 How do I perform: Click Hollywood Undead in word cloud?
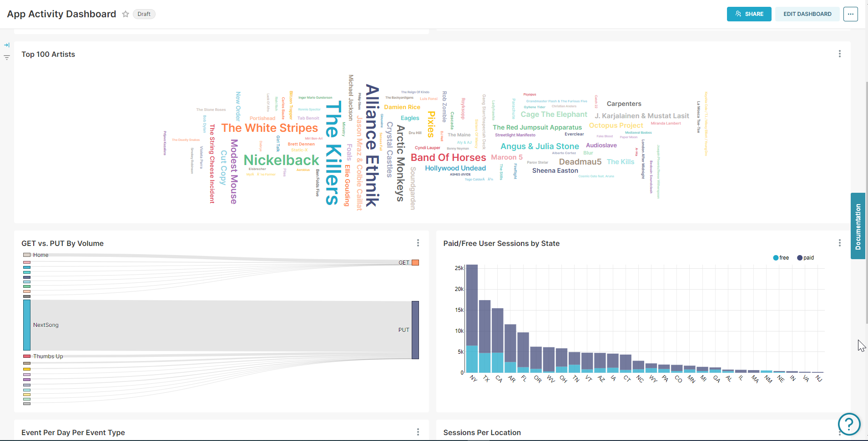pyautogui.click(x=455, y=168)
